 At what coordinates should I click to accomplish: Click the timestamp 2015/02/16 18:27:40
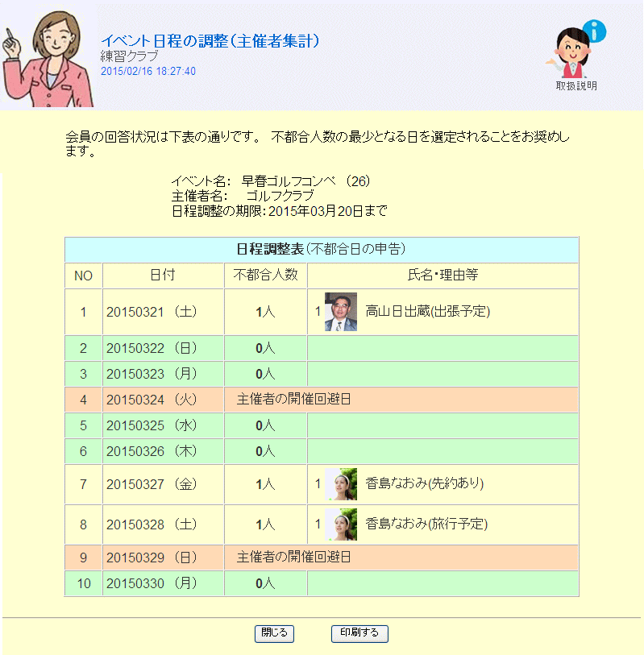pyautogui.click(x=148, y=71)
